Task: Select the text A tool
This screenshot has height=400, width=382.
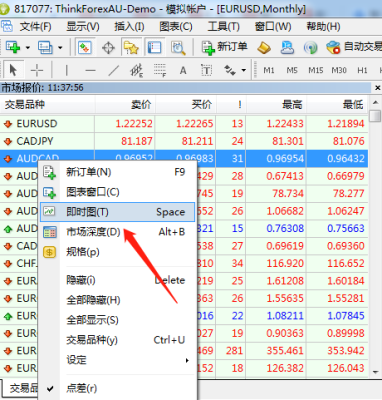Action: 183,70
